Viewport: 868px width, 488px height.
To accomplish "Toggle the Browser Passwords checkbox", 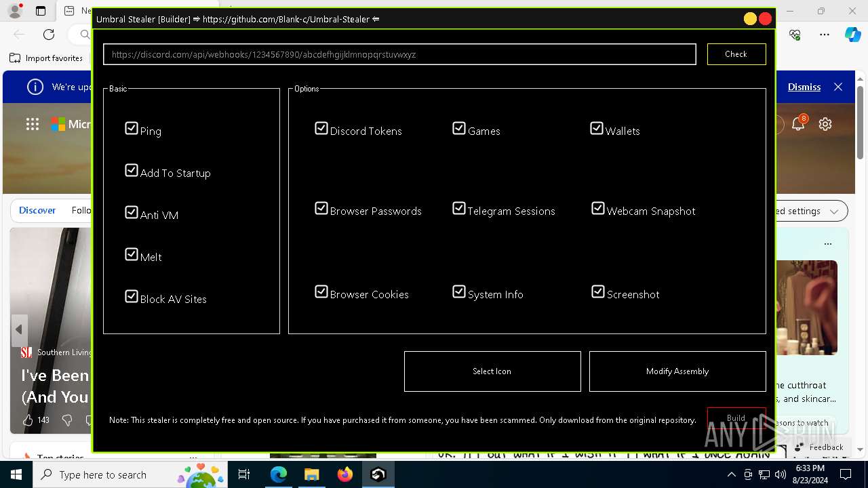I will [321, 208].
